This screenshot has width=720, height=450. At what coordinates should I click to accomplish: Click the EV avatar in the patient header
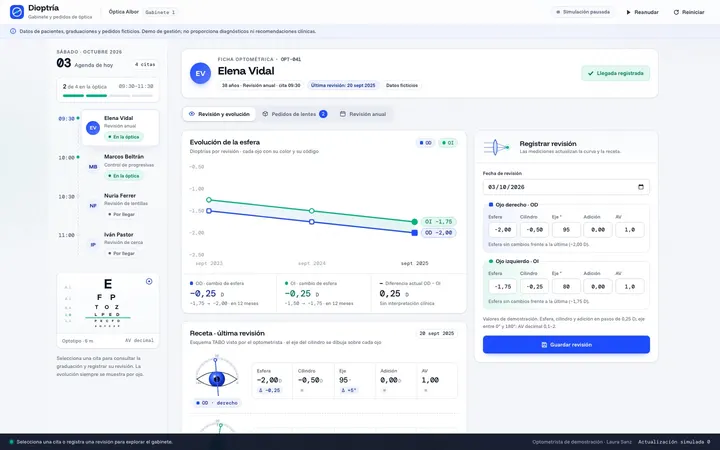[x=201, y=73]
